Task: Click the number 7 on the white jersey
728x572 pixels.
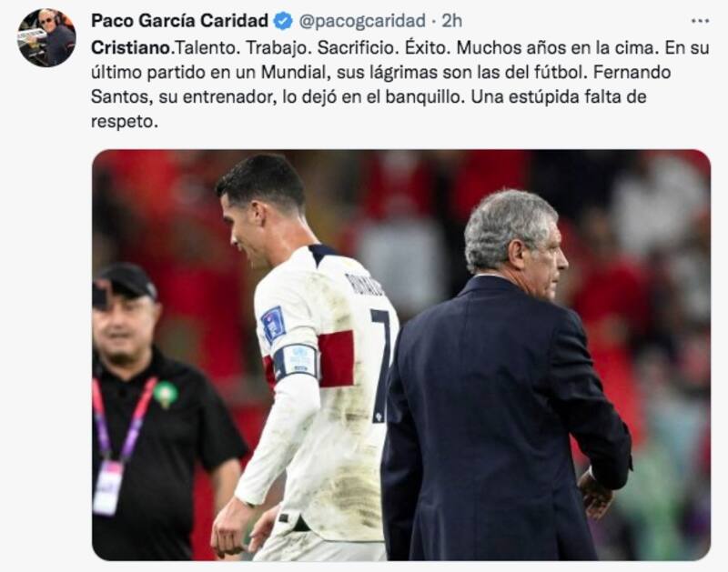Action: (x=381, y=365)
